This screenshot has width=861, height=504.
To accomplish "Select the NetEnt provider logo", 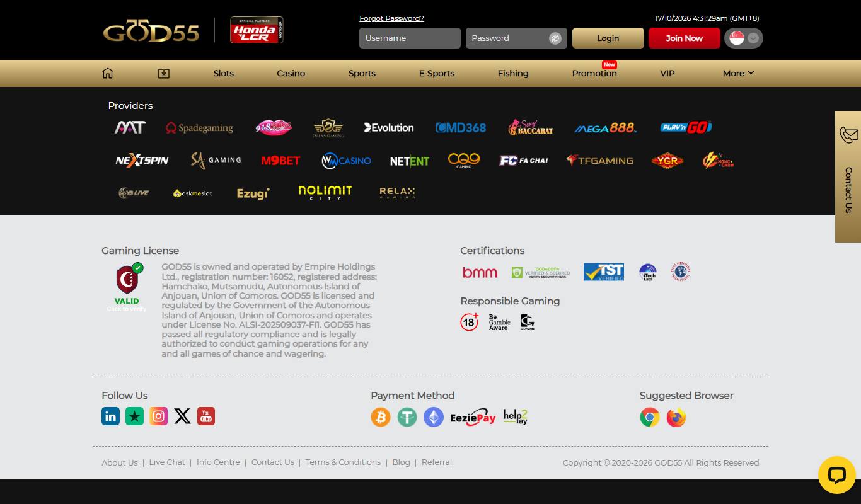I will point(409,161).
